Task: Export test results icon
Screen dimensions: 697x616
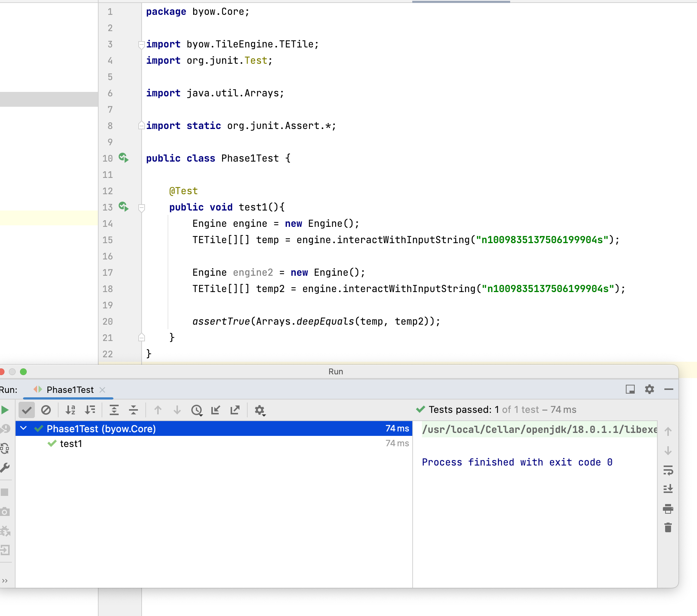Action: (x=235, y=410)
